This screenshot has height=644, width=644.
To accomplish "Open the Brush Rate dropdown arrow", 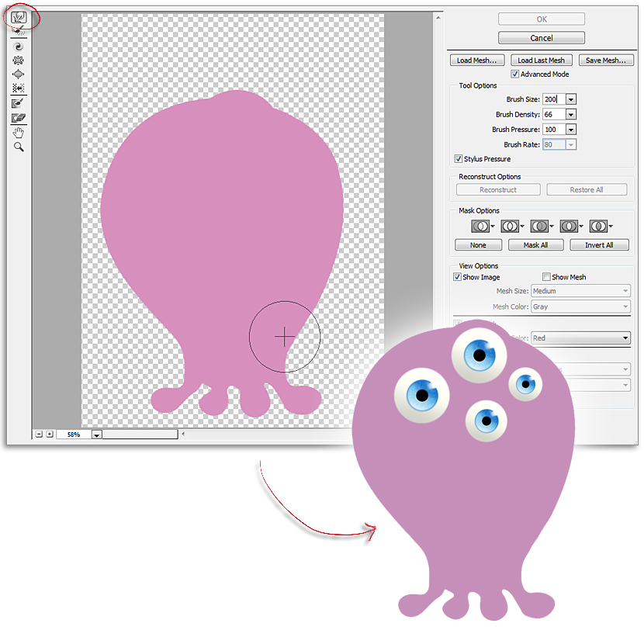I will [571, 144].
